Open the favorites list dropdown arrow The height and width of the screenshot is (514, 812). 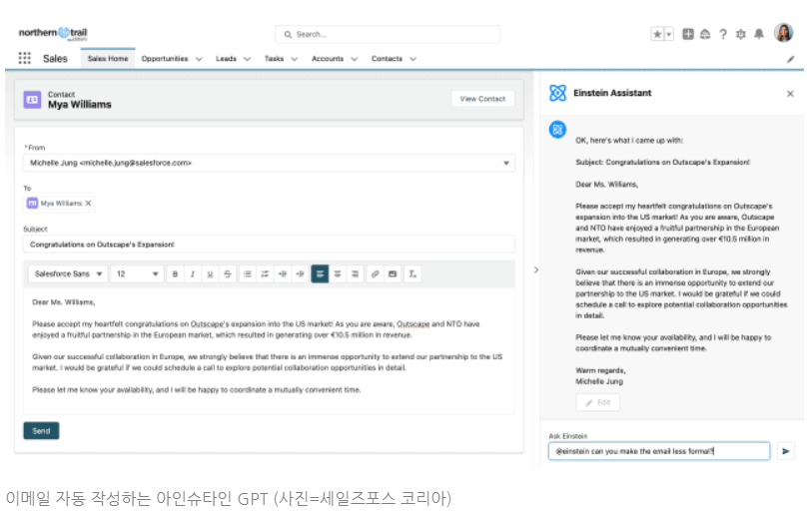[x=669, y=34]
